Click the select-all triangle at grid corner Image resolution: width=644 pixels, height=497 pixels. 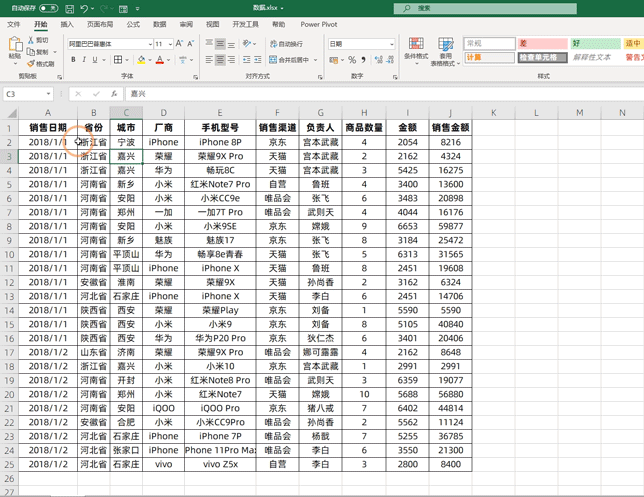tap(12, 113)
